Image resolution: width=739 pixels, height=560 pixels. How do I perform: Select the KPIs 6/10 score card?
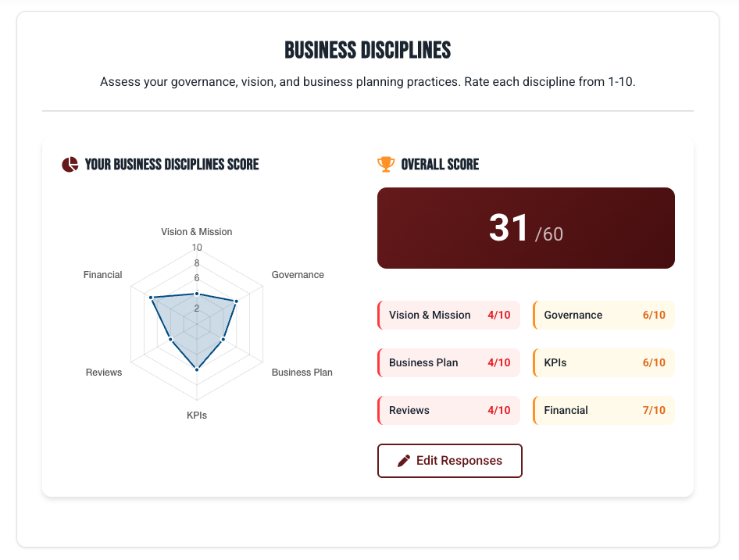603,362
